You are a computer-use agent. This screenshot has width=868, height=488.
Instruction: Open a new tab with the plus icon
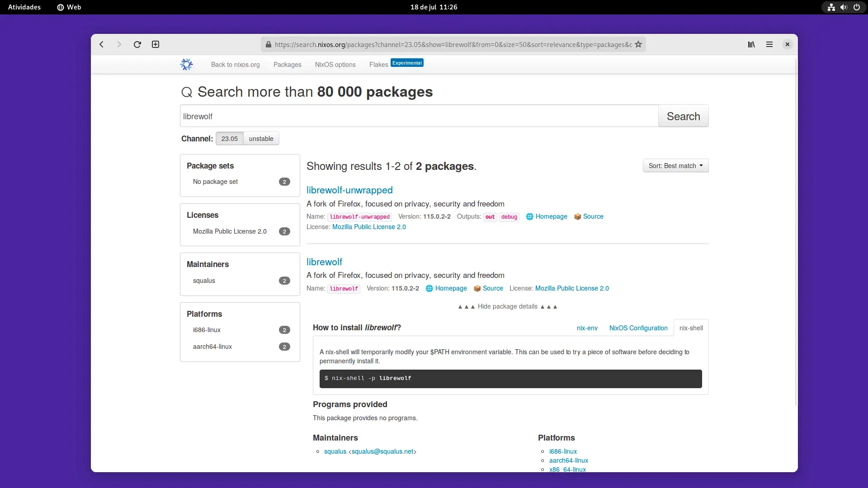[x=156, y=44]
